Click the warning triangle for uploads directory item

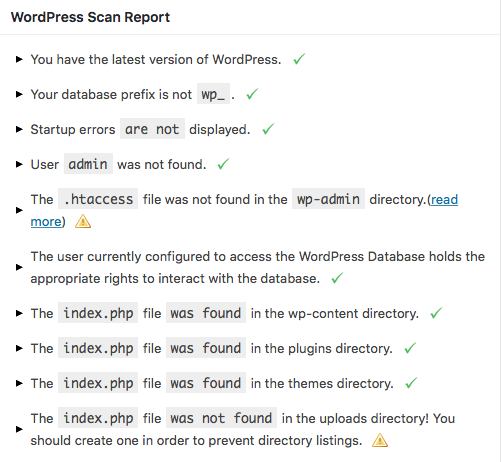click(x=380, y=440)
